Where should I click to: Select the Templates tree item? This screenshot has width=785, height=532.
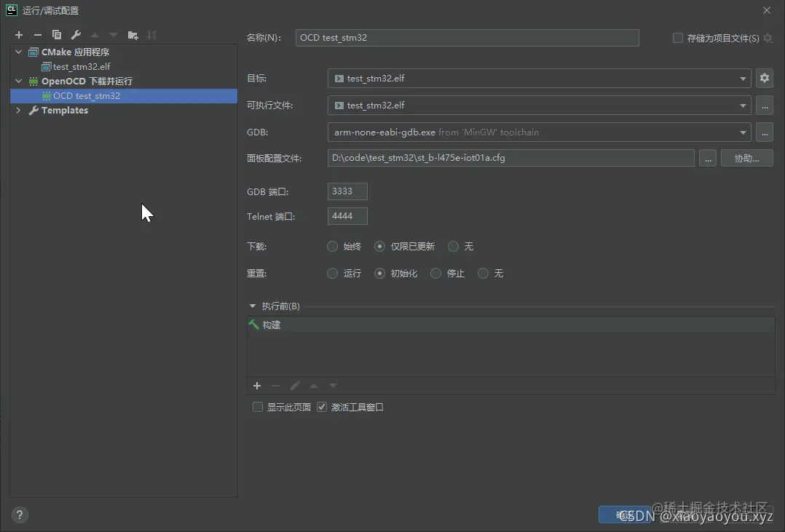coord(65,110)
